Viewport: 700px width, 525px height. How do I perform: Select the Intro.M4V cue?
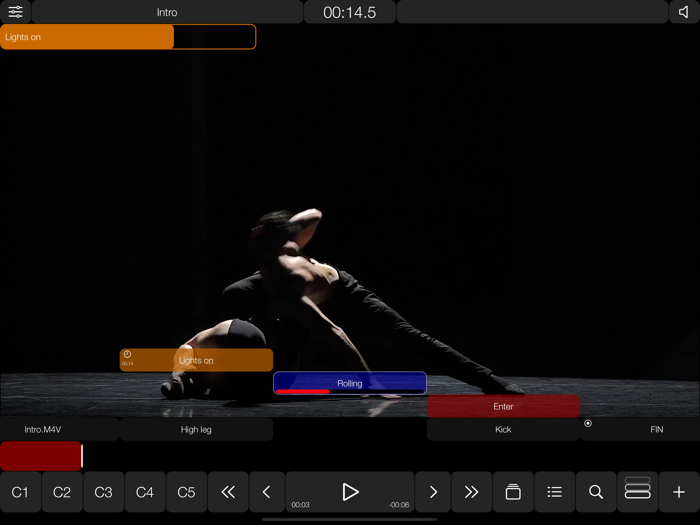(x=59, y=429)
